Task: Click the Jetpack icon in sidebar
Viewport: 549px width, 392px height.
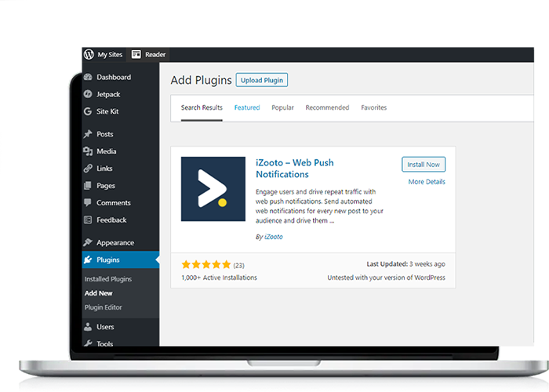Action: [88, 94]
